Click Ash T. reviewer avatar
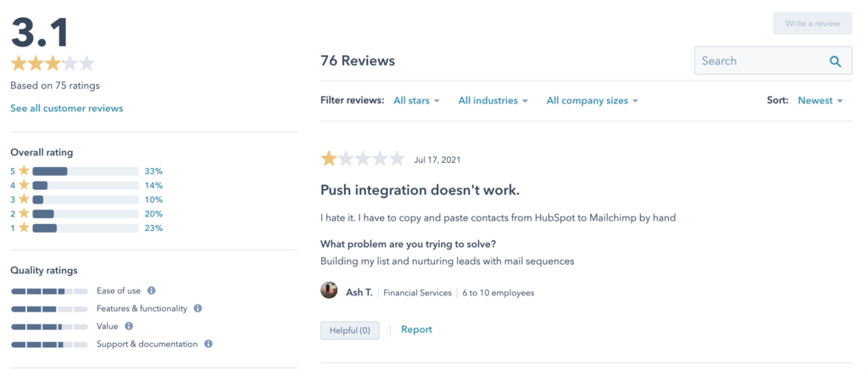This screenshot has height=376, width=868. [x=329, y=290]
